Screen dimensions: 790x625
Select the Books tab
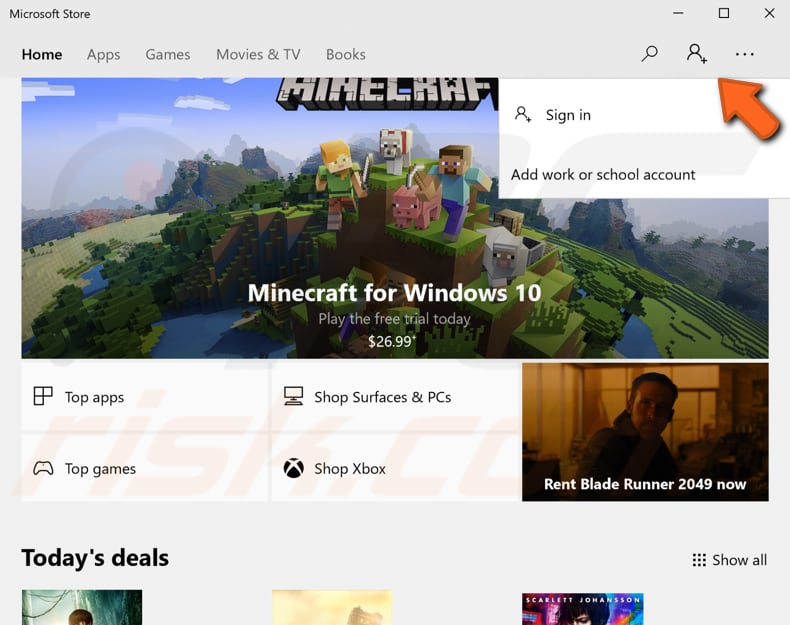point(346,54)
